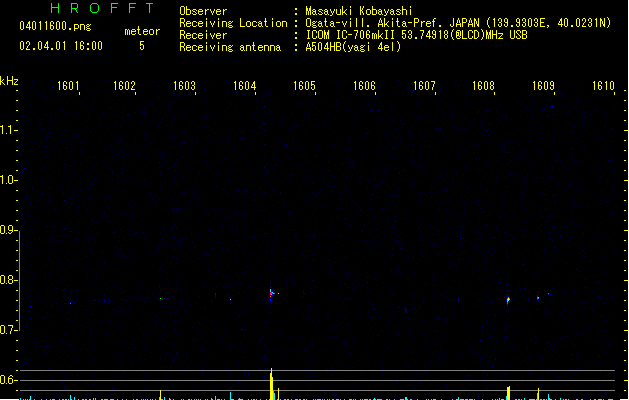Click the 0.9 frequency axis label
The height and width of the screenshot is (400, 629).
(x=7, y=230)
